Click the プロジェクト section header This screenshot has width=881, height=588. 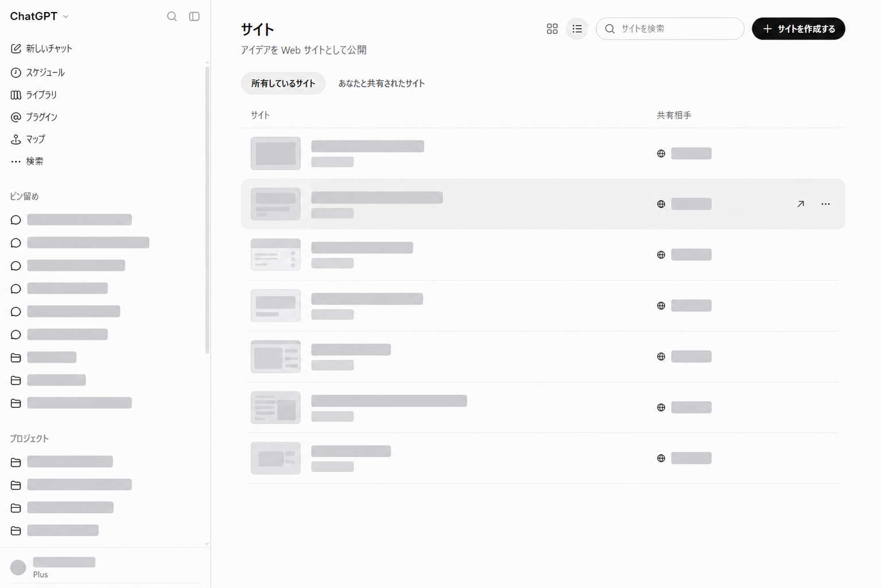pyautogui.click(x=29, y=438)
